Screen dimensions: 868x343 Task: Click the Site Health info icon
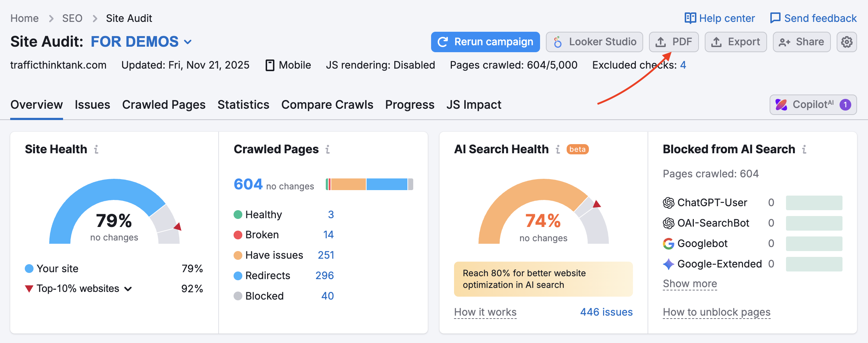[96, 149]
